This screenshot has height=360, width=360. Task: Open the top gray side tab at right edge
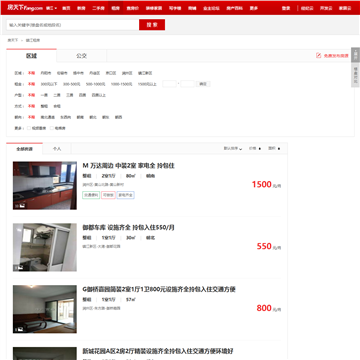click(x=355, y=55)
